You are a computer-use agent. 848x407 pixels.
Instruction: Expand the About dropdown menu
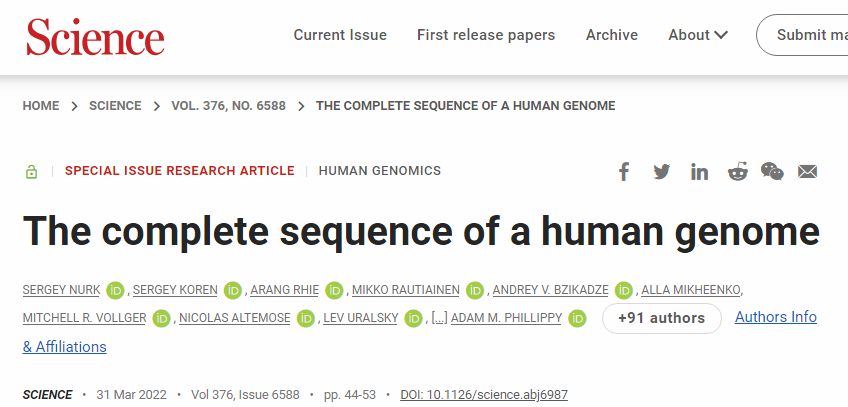698,35
